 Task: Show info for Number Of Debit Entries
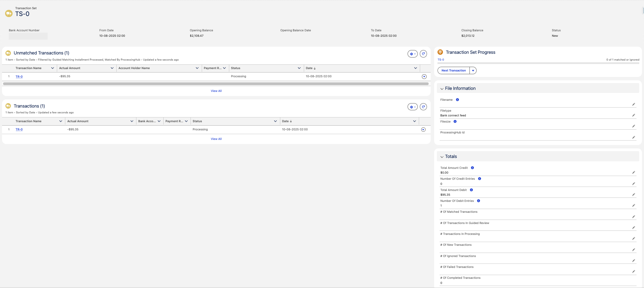(x=478, y=201)
